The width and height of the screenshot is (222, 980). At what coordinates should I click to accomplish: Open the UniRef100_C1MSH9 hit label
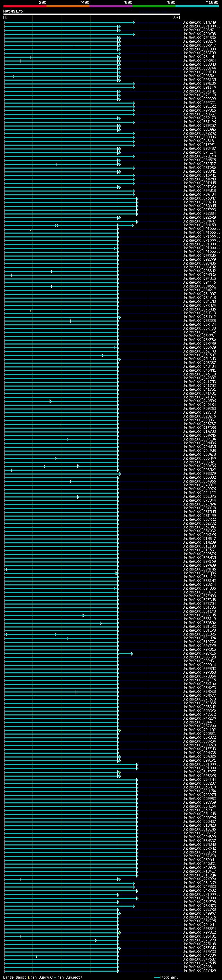pos(199,23)
